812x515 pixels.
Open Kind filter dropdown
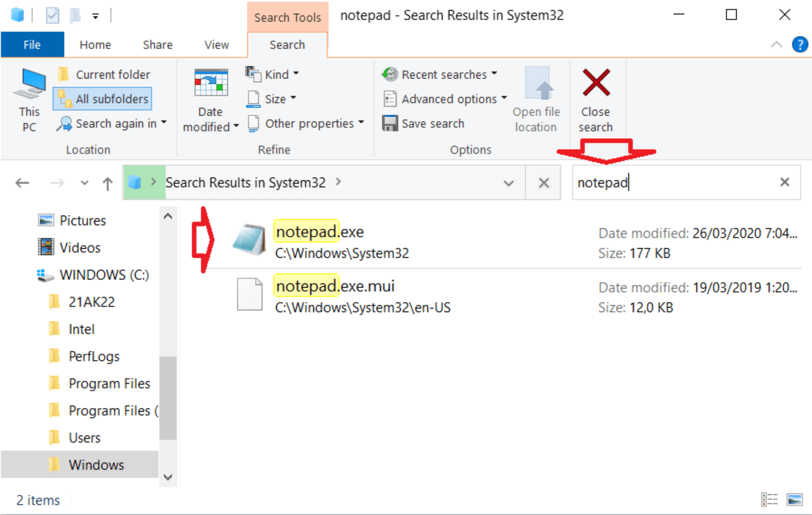[272, 75]
